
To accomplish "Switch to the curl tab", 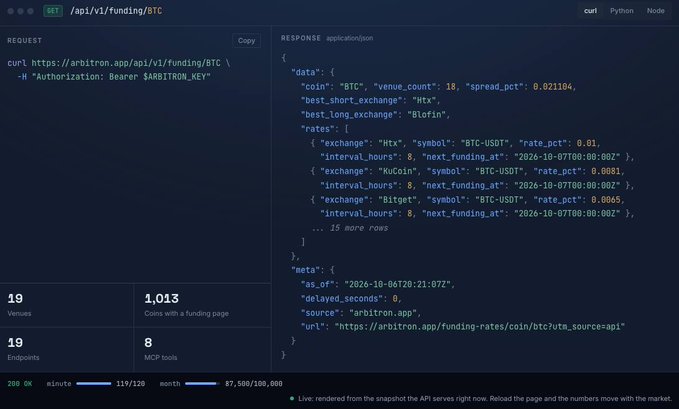I will 590,11.
